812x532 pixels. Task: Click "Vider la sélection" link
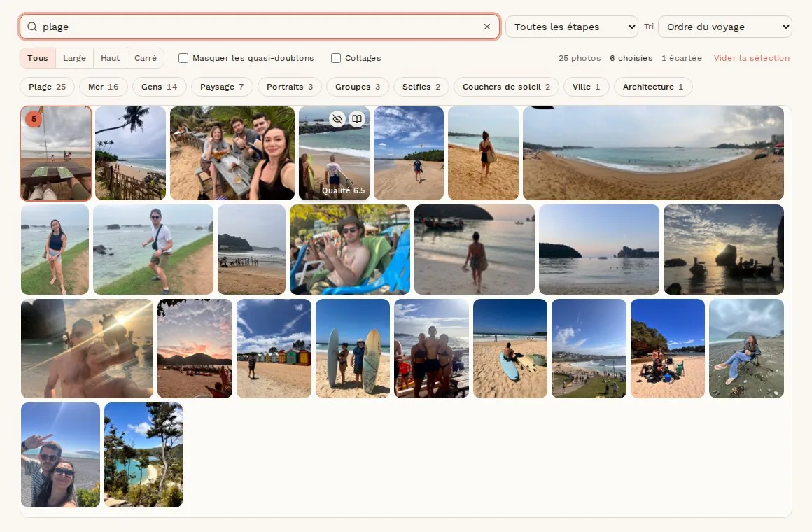click(751, 58)
